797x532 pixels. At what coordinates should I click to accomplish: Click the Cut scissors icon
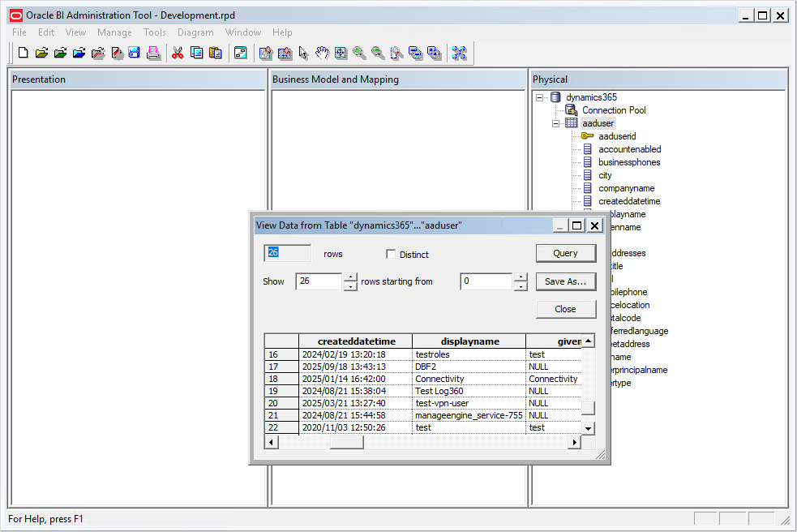coord(177,54)
